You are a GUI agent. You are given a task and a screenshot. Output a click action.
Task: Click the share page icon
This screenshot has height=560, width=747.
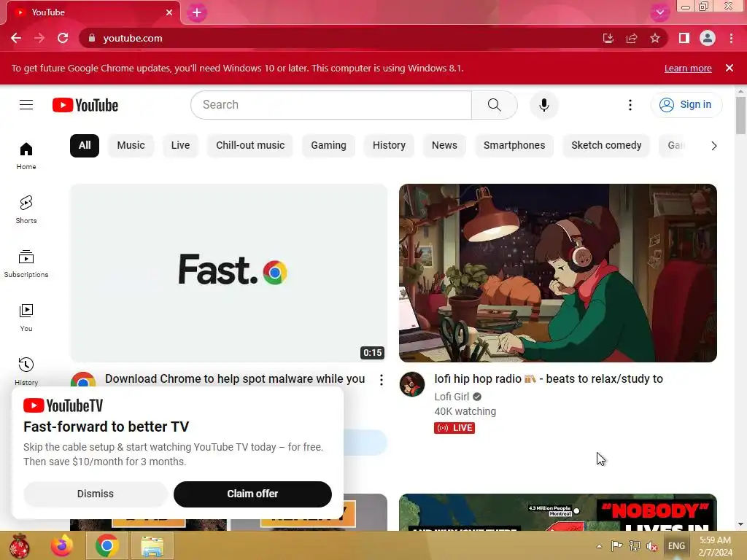pyautogui.click(x=632, y=38)
